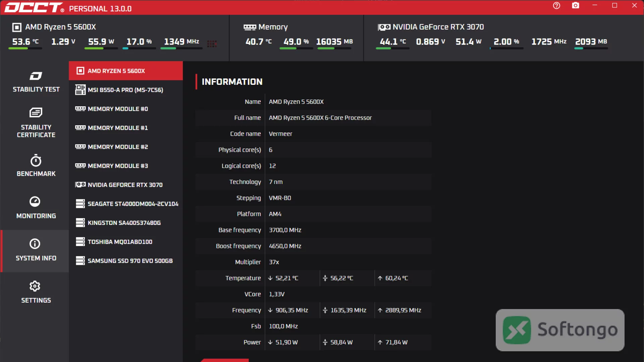
Task: Take a screenshot with the camera icon
Action: click(x=576, y=6)
